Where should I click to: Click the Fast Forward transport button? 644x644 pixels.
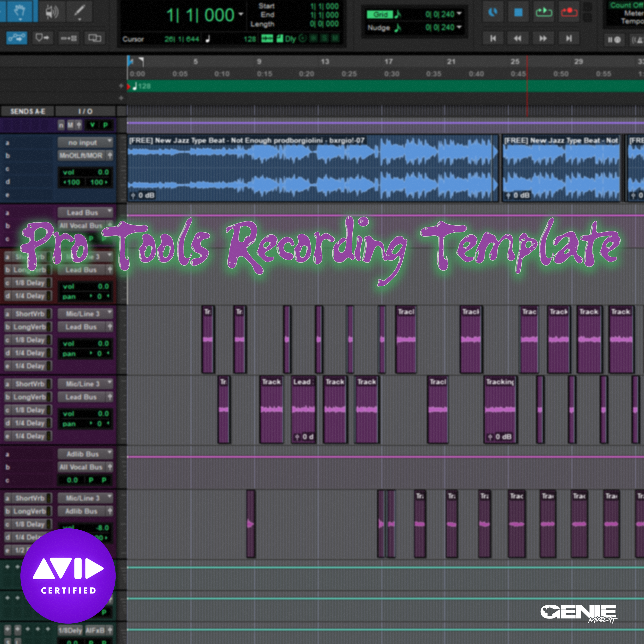pyautogui.click(x=543, y=39)
